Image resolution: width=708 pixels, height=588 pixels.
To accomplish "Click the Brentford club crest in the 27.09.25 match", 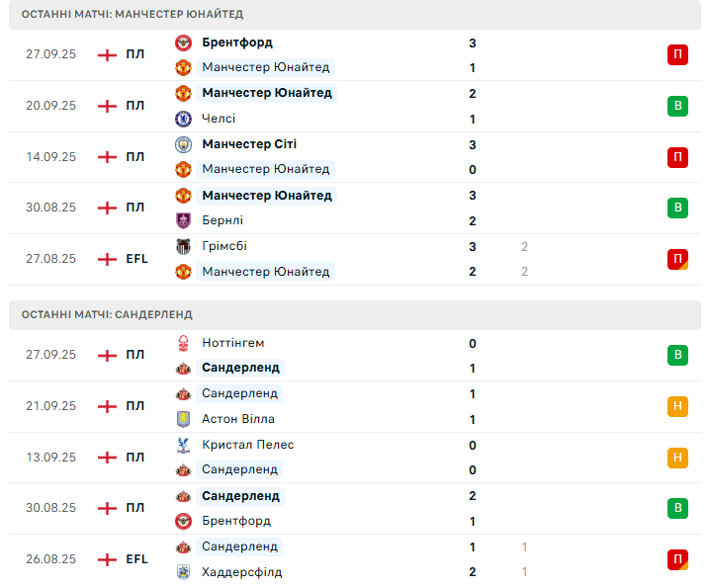I will click(x=183, y=42).
